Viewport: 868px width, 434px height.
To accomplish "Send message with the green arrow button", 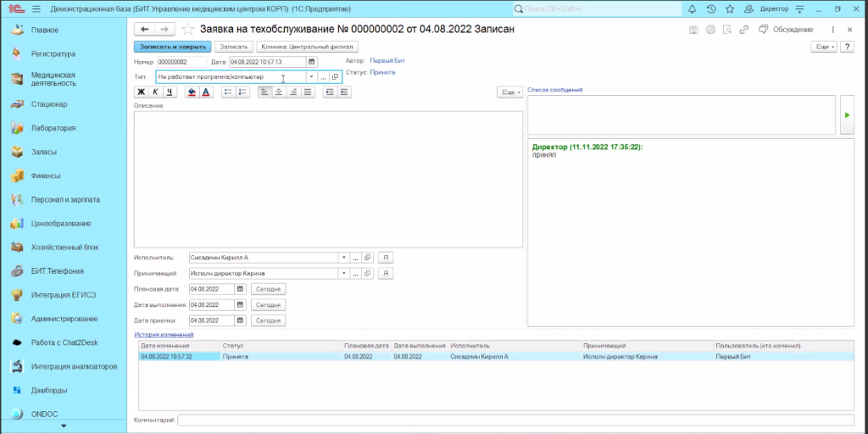I will click(x=847, y=114).
